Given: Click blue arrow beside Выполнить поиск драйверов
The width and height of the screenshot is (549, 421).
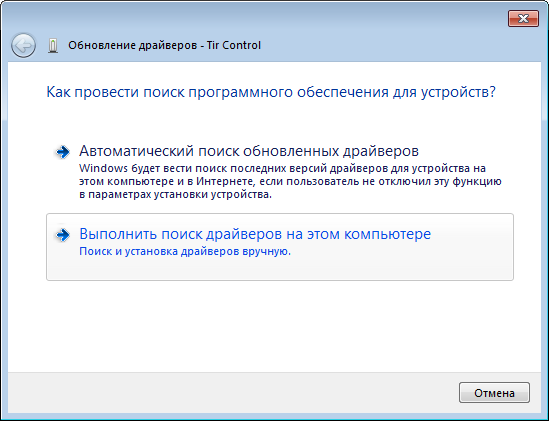Looking at the screenshot, I should click(63, 235).
